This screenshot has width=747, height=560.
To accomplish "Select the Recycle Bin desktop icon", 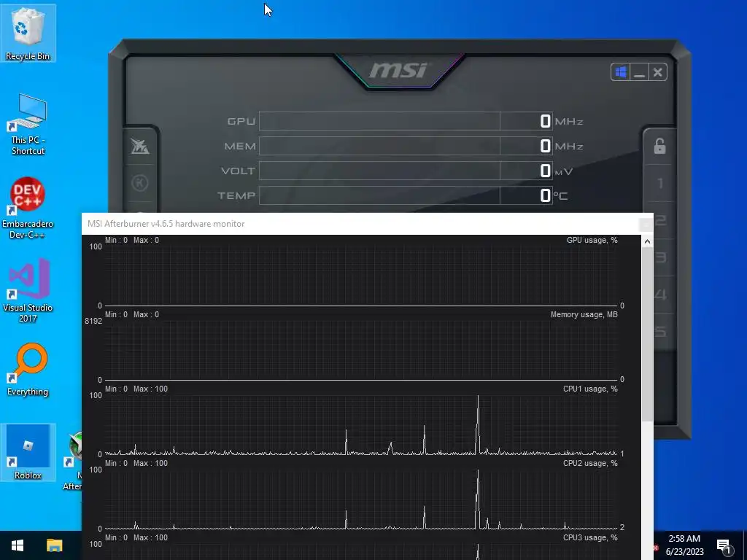I will point(28,34).
